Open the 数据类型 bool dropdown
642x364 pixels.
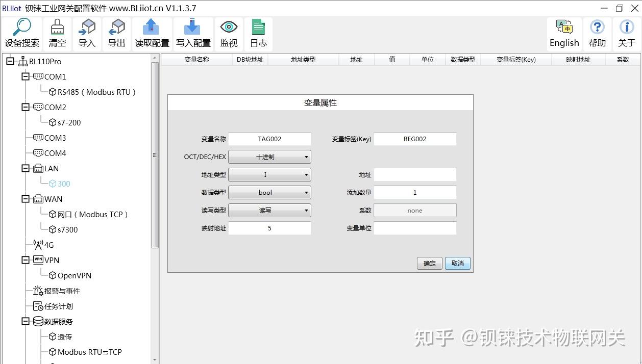pos(269,193)
